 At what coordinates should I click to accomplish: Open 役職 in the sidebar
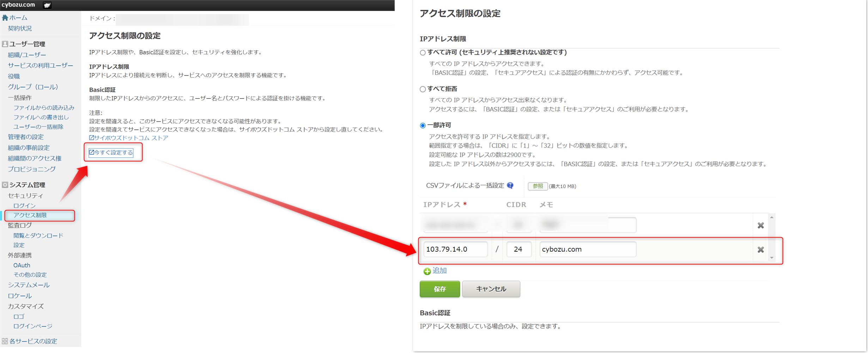coord(14,76)
